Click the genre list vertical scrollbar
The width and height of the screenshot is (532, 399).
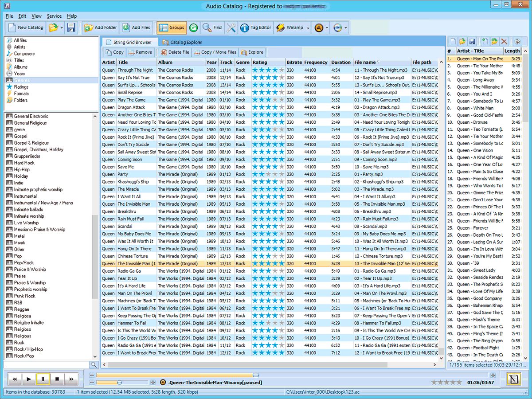95,236
